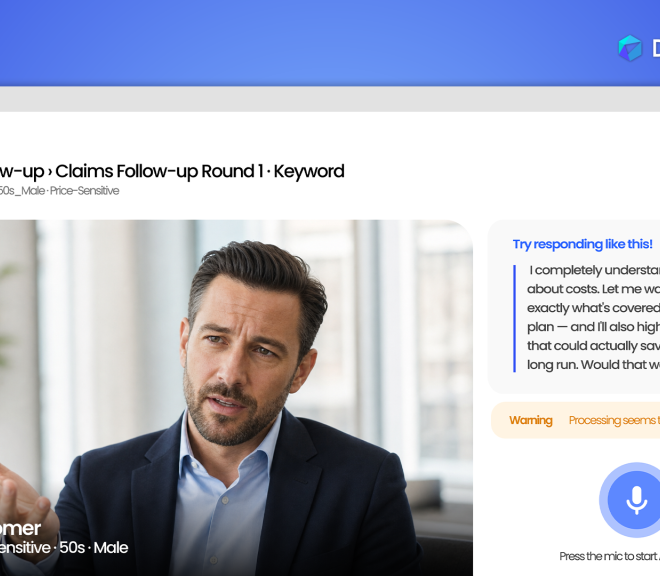Click the '50s · Male' caption on the video
The image size is (660, 576).
tap(93, 548)
